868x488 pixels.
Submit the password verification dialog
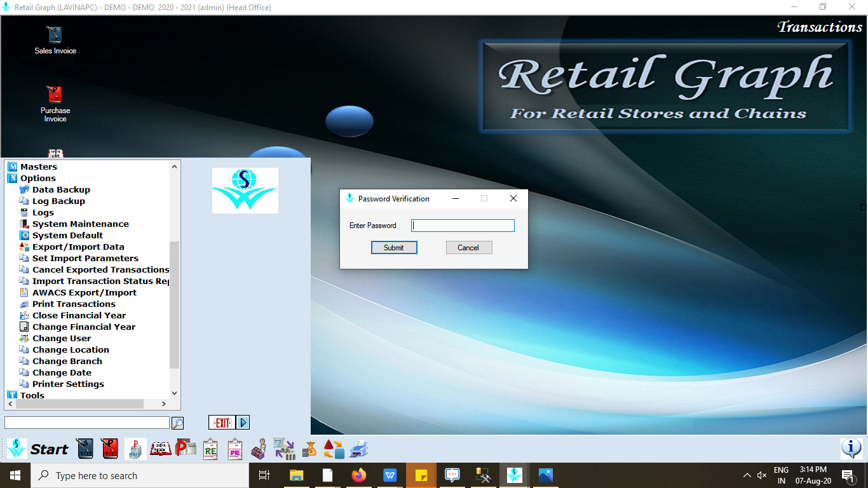tap(394, 248)
